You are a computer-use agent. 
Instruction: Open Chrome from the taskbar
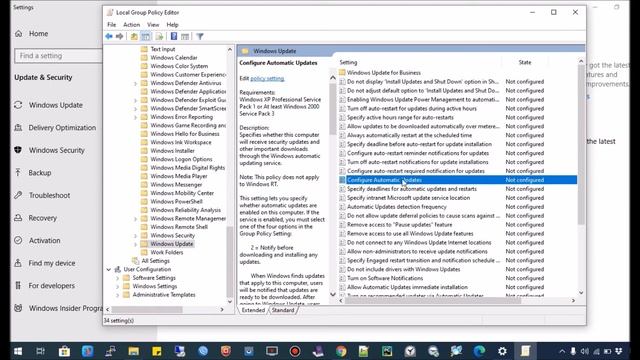[x=341, y=351]
